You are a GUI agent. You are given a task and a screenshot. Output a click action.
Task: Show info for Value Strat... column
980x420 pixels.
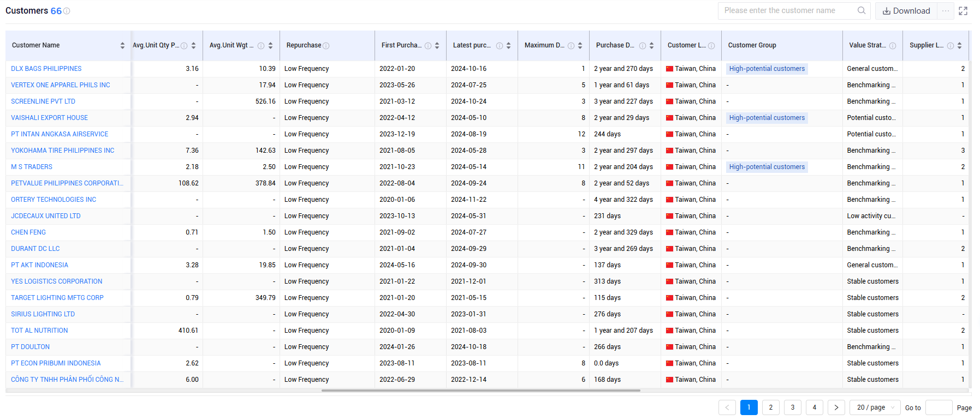point(893,46)
